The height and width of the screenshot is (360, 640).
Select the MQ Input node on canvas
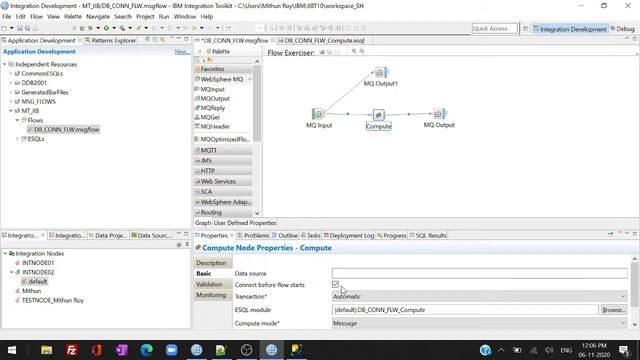coord(318,114)
